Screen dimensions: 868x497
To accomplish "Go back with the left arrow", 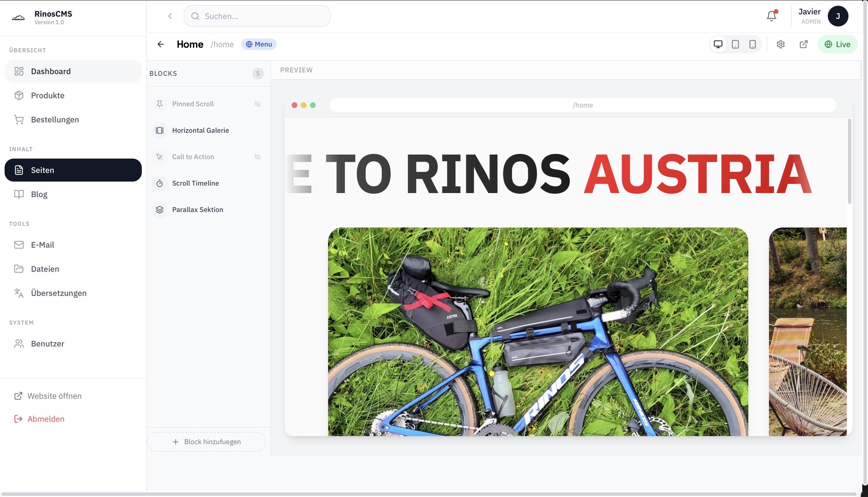I will 161,44.
